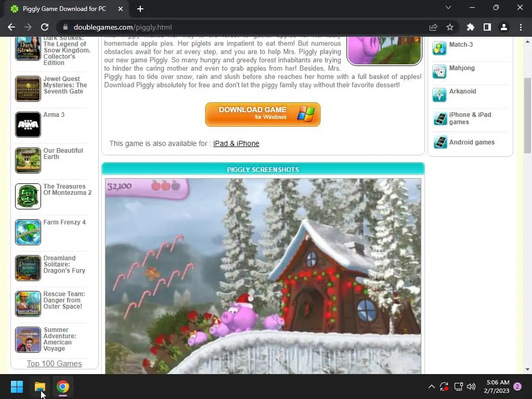Click the Dreamland Solitaire game icon
Viewport: 532px width, 399px height.
coord(28,268)
